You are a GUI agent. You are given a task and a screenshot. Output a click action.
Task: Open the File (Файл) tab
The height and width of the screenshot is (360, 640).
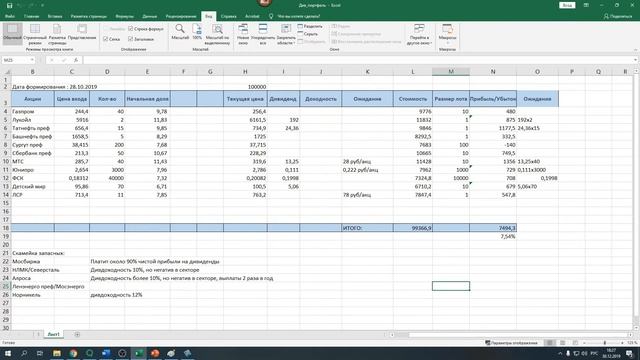coord(10,16)
